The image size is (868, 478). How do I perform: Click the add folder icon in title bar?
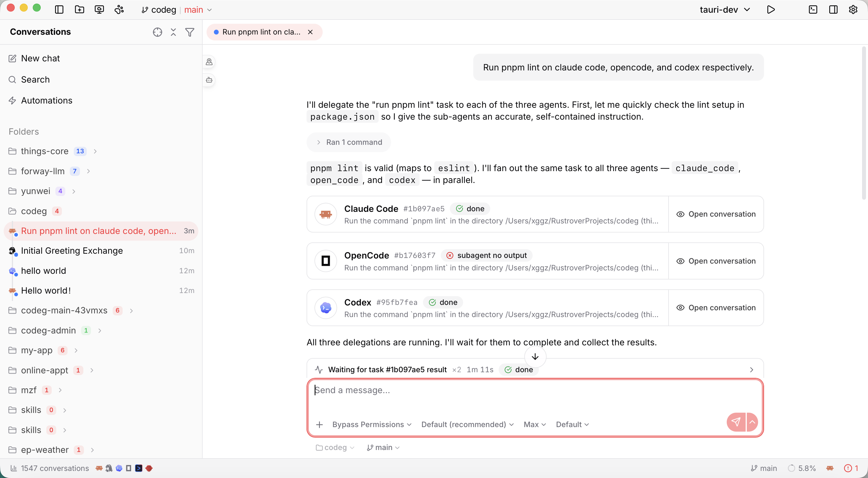point(79,10)
